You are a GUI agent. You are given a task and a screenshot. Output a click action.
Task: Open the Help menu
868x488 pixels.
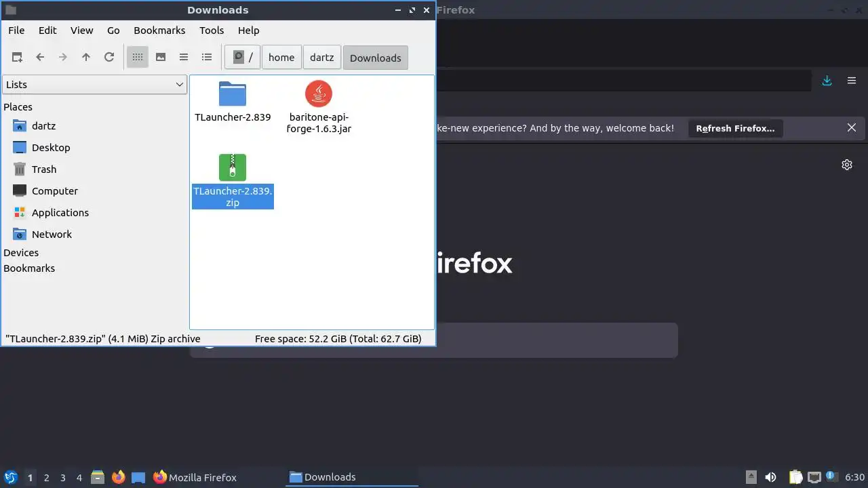pos(249,30)
